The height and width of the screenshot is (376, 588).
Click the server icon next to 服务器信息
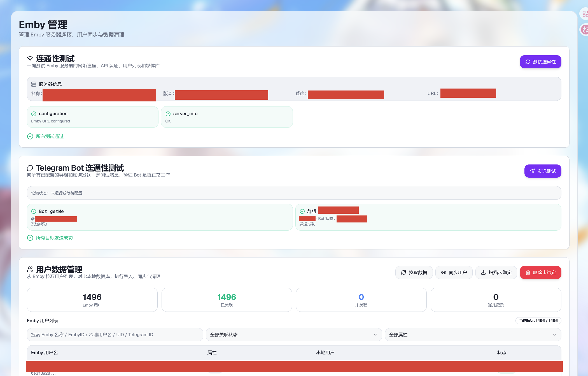pos(34,84)
